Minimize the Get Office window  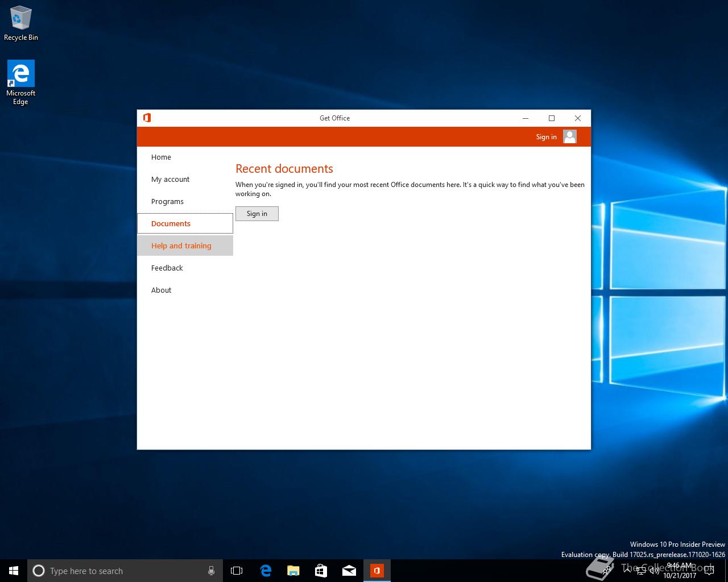526,118
